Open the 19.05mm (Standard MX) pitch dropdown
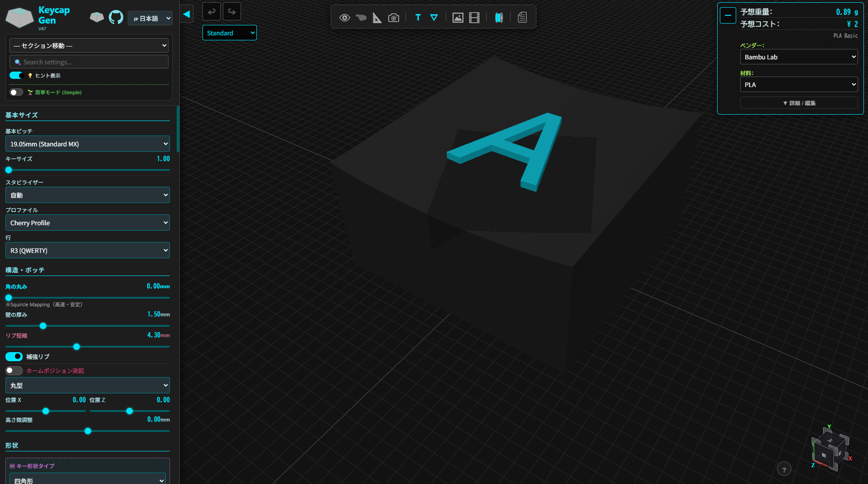 coord(87,144)
